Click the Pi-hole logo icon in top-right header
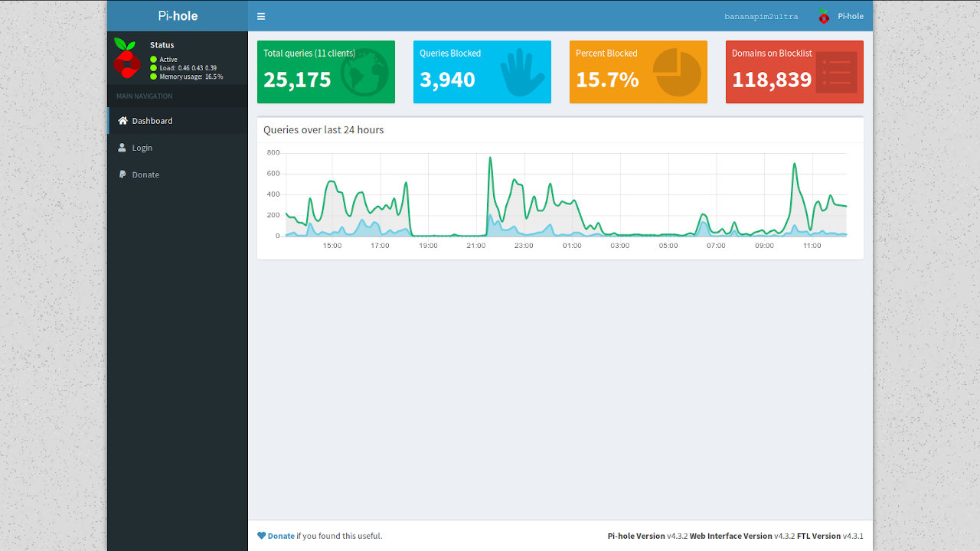Screen dimensions: 980x551 click(x=824, y=16)
